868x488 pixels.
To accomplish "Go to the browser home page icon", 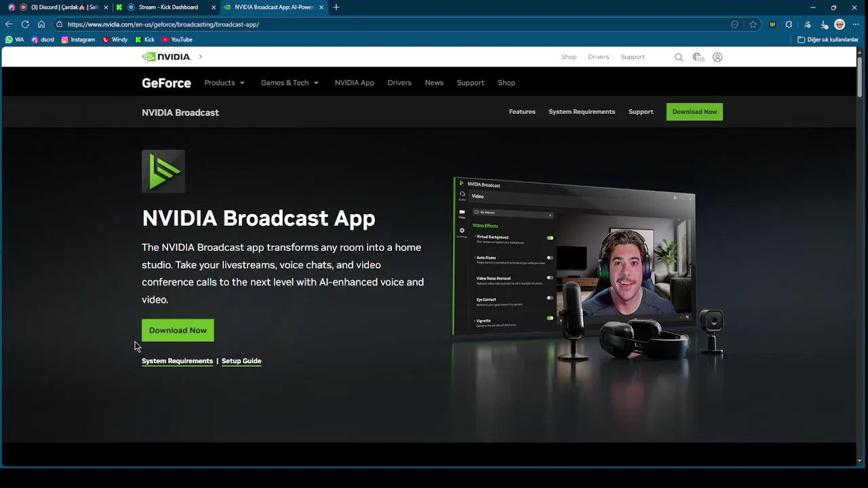I will pyautogui.click(x=41, y=24).
